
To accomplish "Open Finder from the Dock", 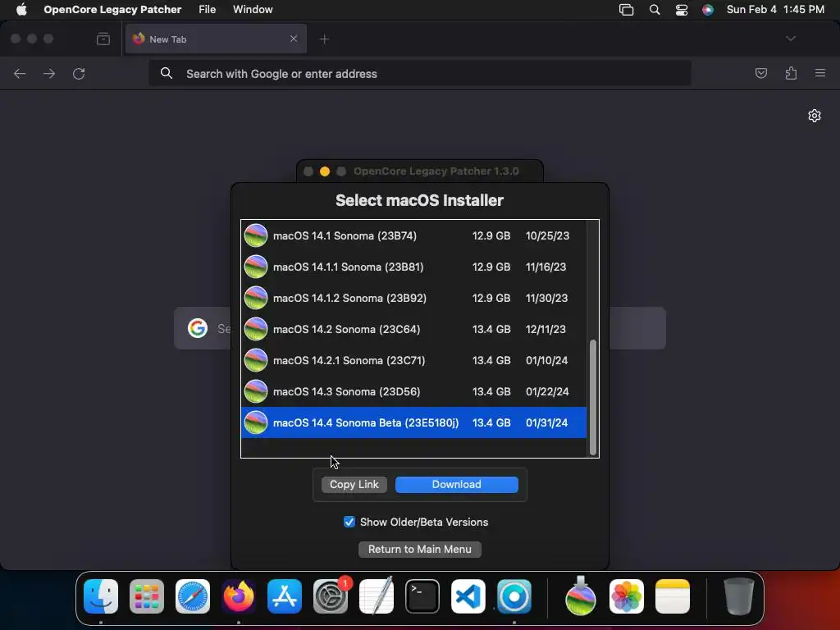I will tap(101, 596).
